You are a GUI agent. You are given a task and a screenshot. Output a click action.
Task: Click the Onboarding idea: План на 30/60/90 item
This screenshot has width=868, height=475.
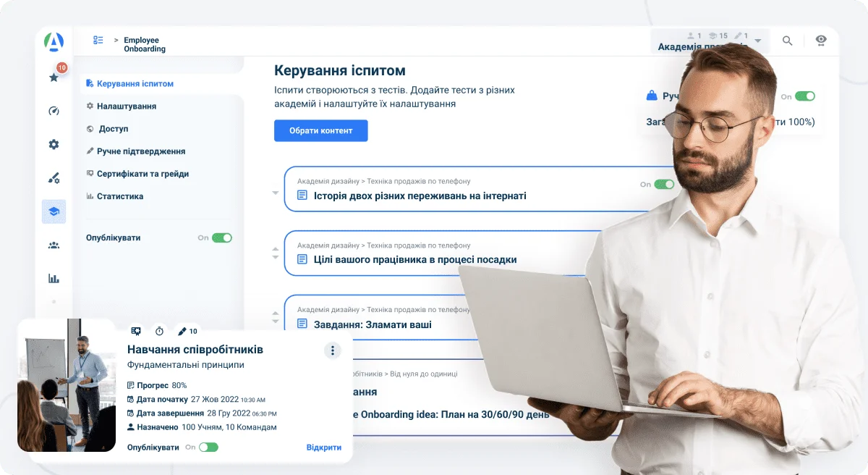(x=452, y=415)
